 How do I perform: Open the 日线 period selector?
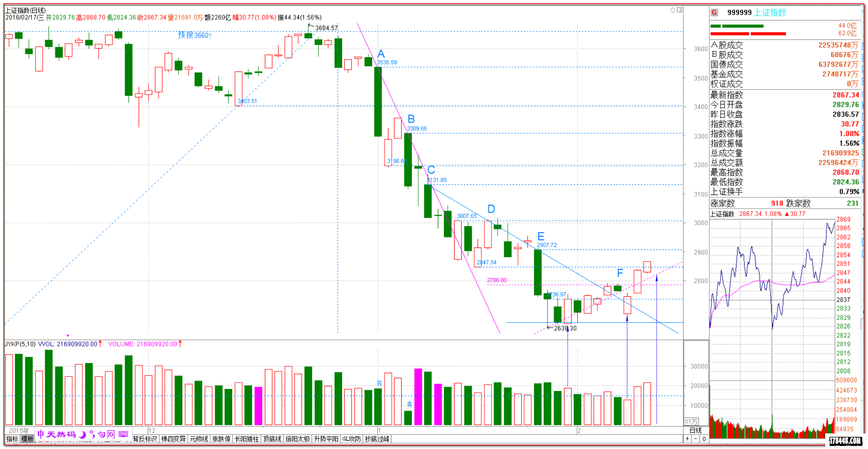[x=696, y=430]
